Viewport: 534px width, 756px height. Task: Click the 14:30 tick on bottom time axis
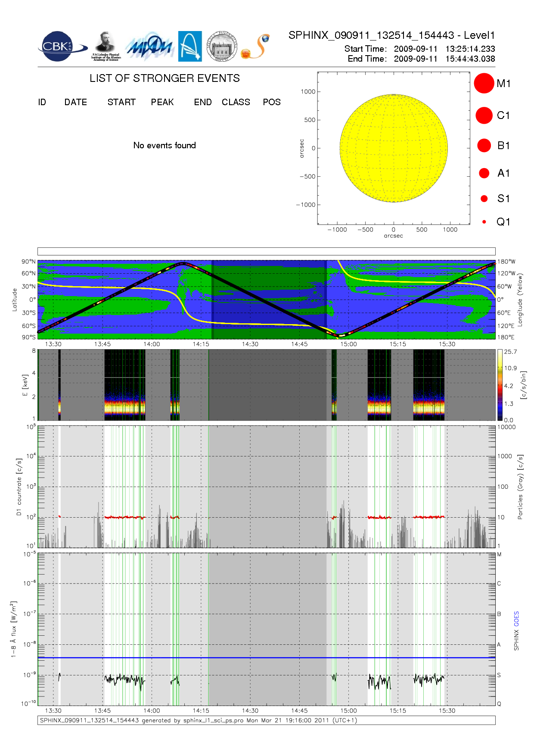250,711
